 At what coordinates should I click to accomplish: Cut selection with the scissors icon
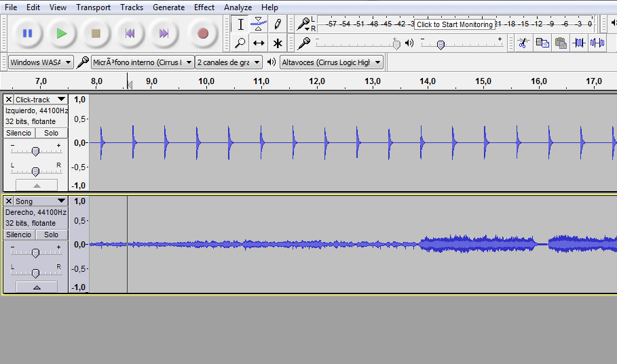(523, 43)
